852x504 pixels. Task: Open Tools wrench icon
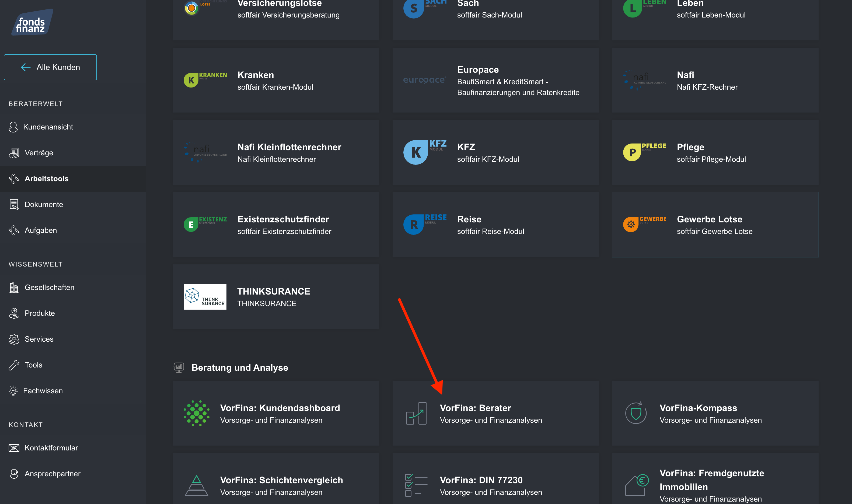click(x=14, y=365)
